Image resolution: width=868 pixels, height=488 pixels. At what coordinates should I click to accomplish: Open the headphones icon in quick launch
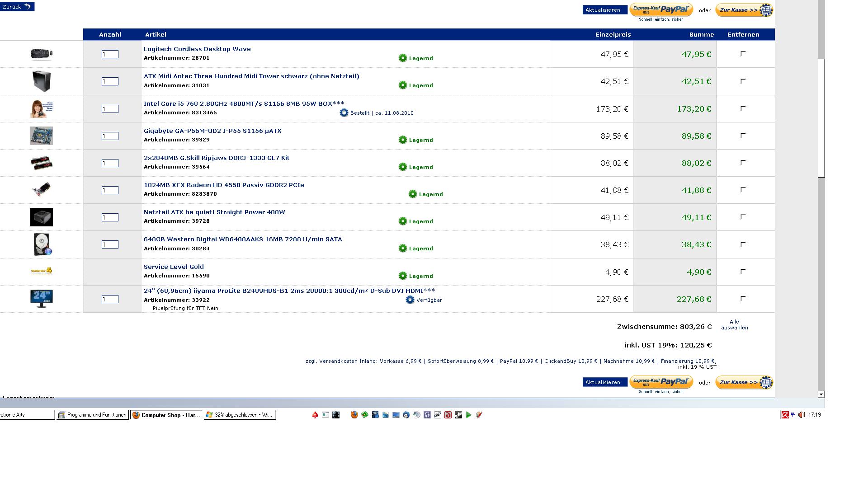pos(427,415)
